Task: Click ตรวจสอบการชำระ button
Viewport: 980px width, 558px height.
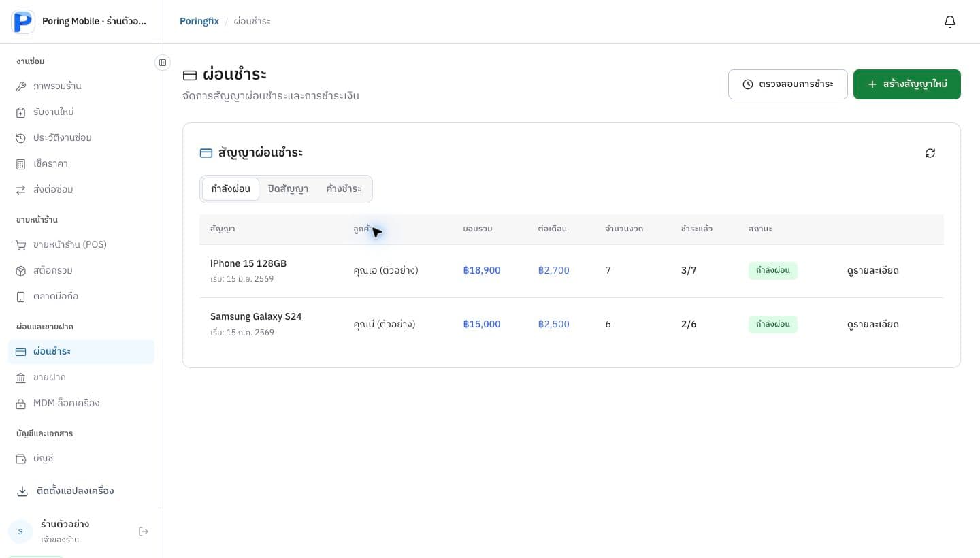Action: pos(788,84)
